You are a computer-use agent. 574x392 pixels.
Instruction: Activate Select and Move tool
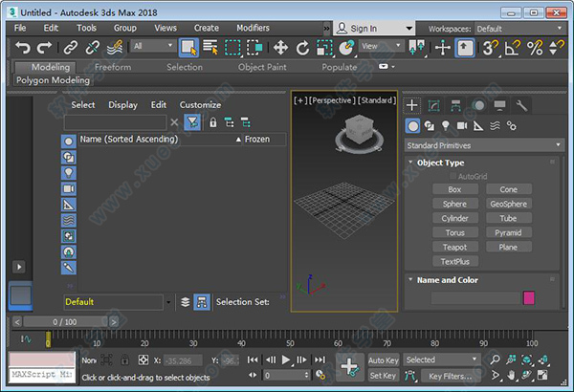click(x=280, y=48)
